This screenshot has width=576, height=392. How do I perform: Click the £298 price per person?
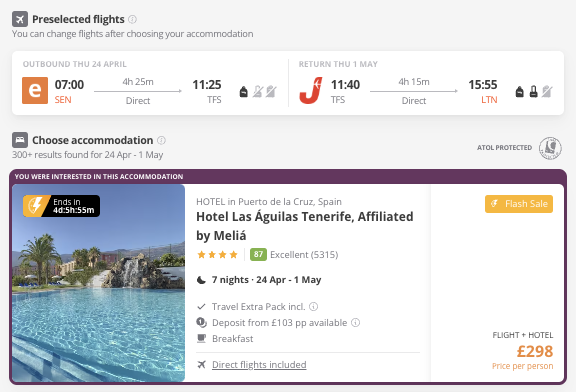click(x=534, y=352)
